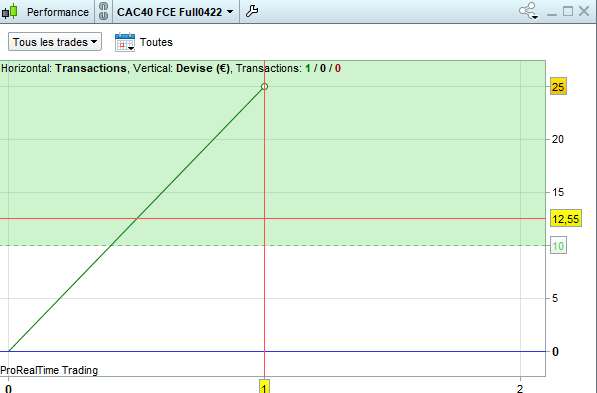This screenshot has width=597, height=393.
Task: Select the Performance window title
Action: tap(57, 12)
